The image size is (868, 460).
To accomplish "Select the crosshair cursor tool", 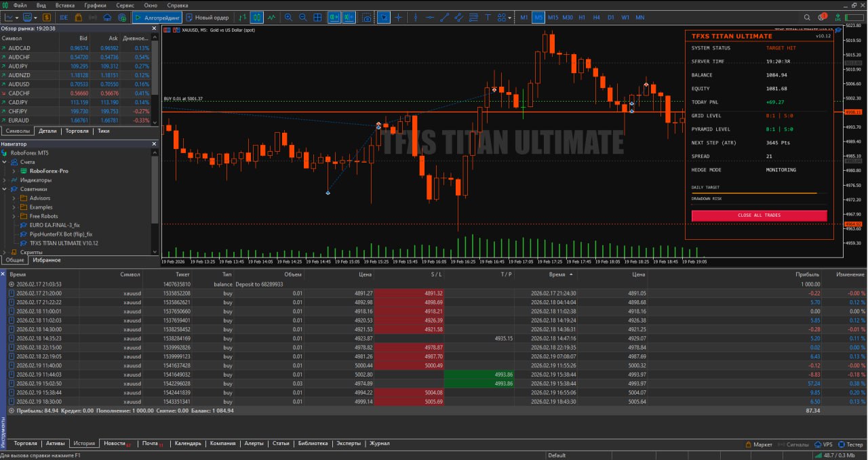I will click(x=399, y=18).
